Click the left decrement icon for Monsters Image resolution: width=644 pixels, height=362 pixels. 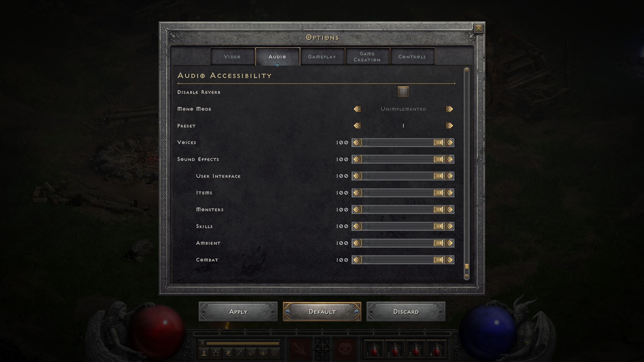356,210
